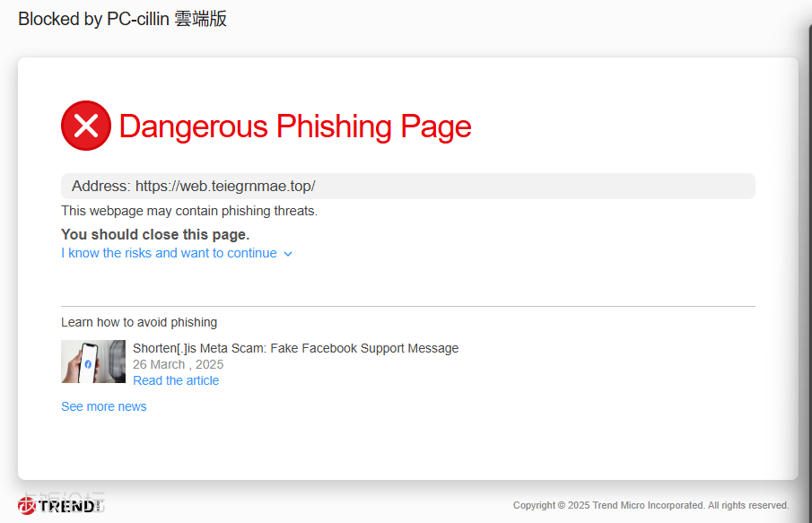The width and height of the screenshot is (812, 523).
Task: Click "This webpage may contain phishing threats" text
Action: tap(189, 211)
